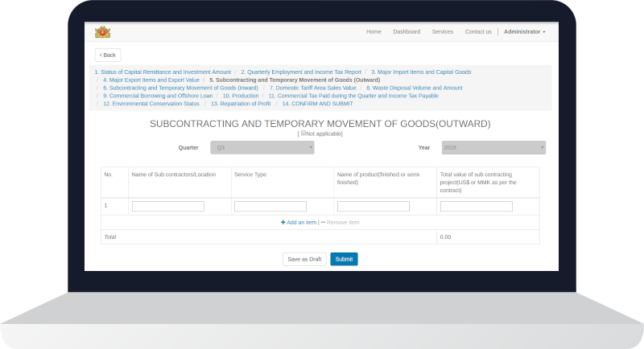Open the Quarter dropdown
Screen dimensions: 644x349
tap(262, 147)
